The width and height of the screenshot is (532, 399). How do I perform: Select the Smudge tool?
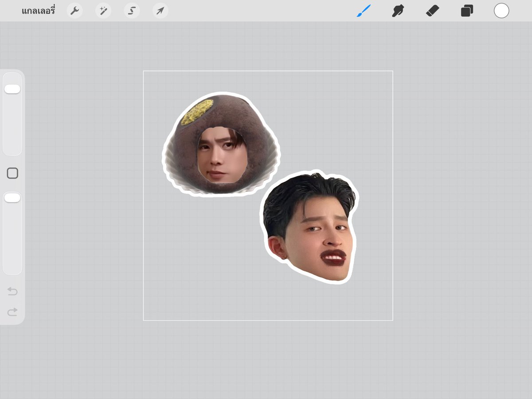[x=398, y=11]
